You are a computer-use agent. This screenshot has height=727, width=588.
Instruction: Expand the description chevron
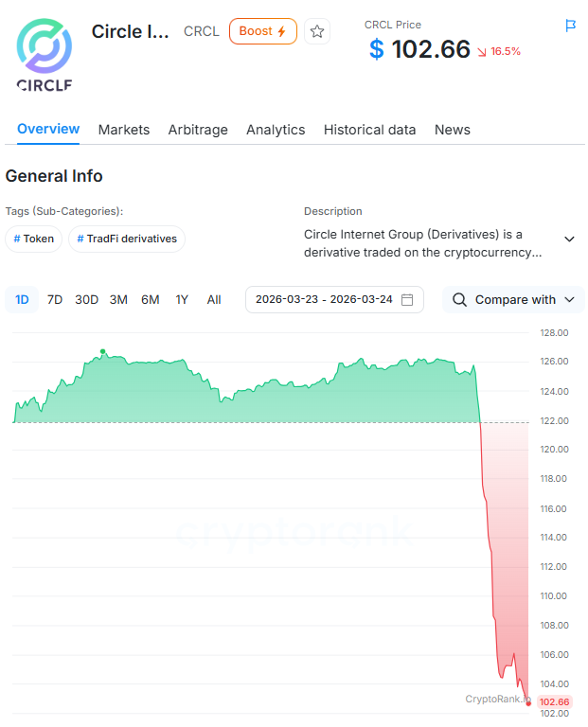point(569,239)
